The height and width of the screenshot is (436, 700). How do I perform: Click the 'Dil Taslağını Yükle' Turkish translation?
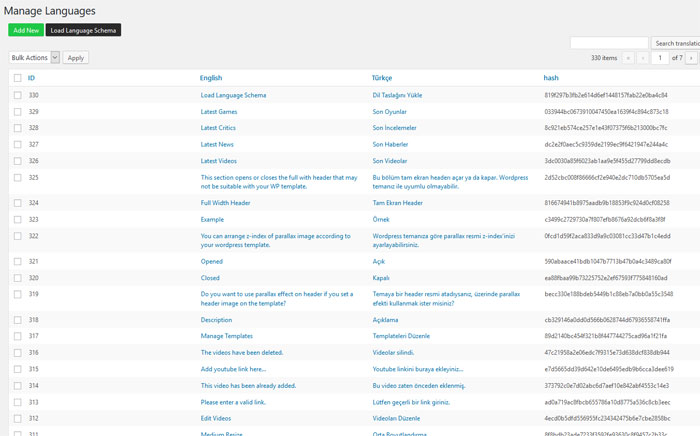coord(397,95)
